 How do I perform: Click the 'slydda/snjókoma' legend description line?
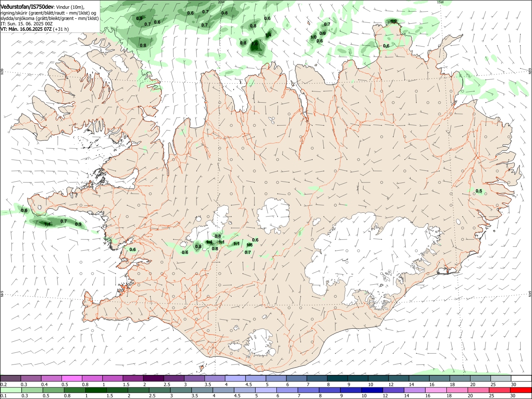pyautogui.click(x=49, y=18)
